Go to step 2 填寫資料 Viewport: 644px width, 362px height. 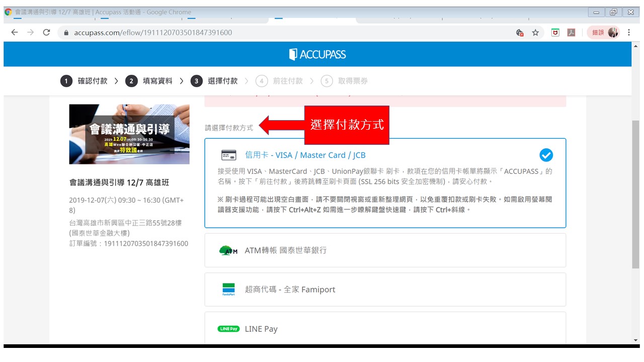coord(149,81)
